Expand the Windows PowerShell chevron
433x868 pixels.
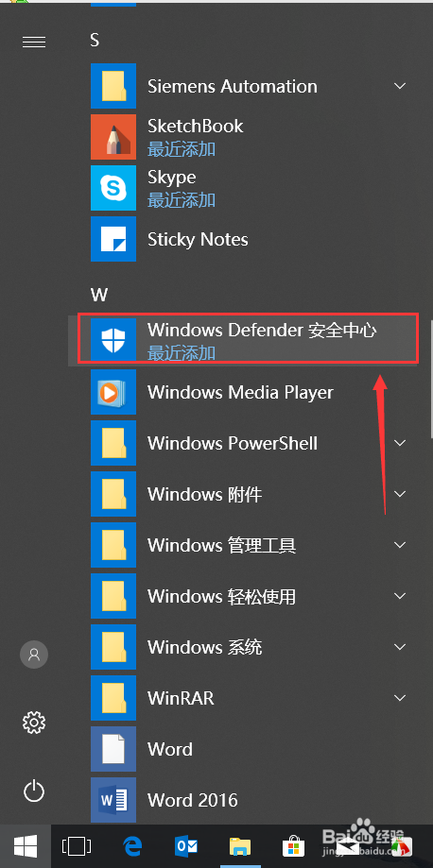400,443
